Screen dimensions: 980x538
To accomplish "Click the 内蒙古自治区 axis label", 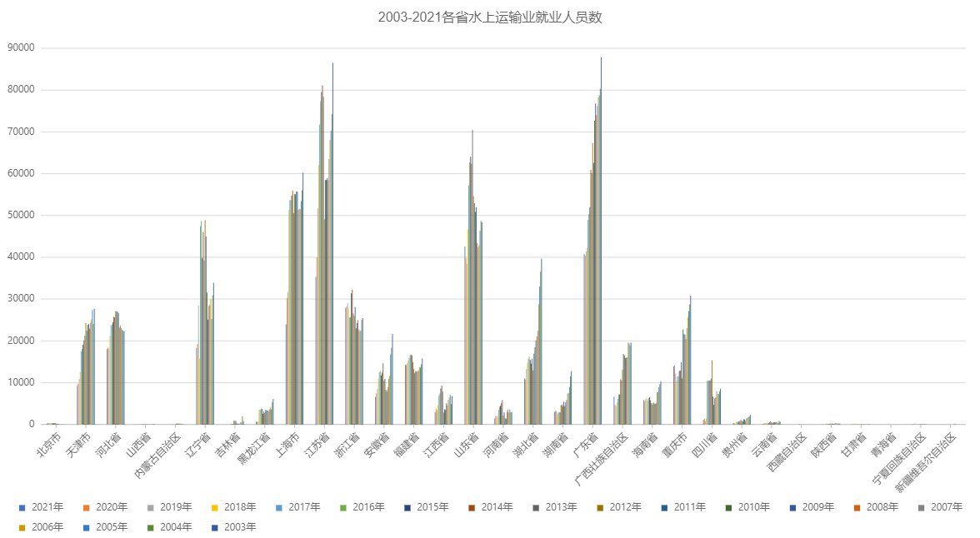I will [x=157, y=454].
